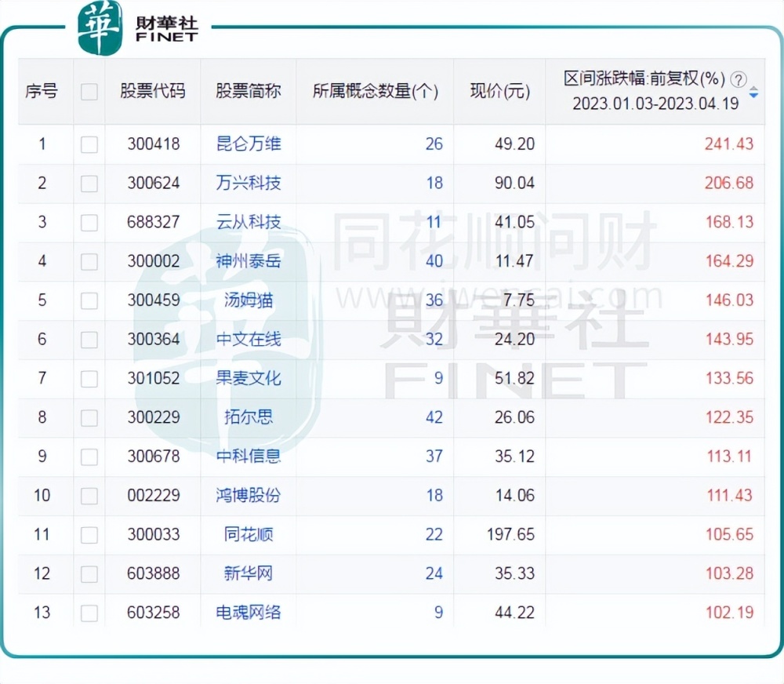The width and height of the screenshot is (784, 684).
Task: Click the price 44.22 cell
Action: [514, 613]
